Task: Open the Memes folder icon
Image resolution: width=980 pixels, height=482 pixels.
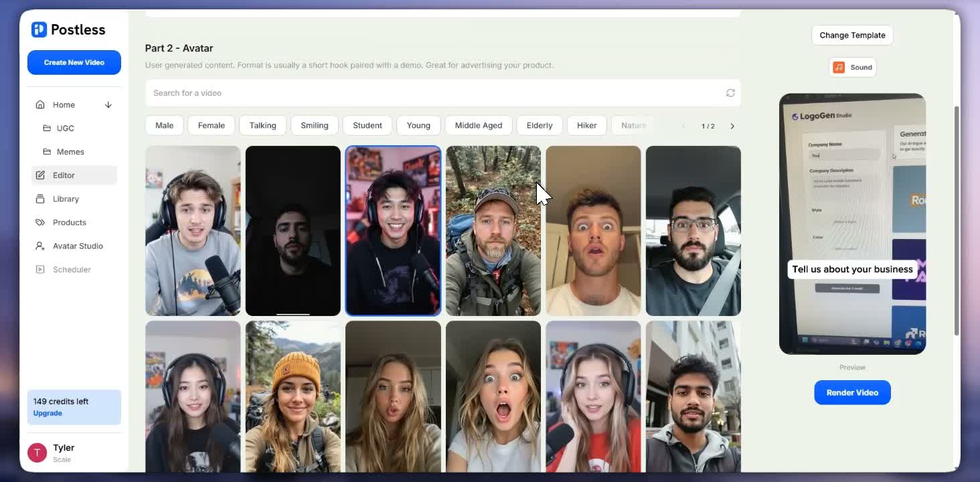Action: 47,152
